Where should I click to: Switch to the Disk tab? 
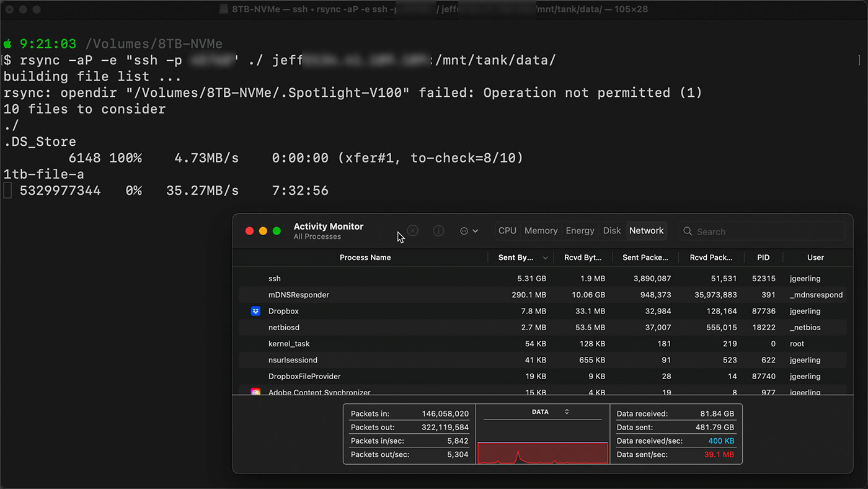coord(612,230)
